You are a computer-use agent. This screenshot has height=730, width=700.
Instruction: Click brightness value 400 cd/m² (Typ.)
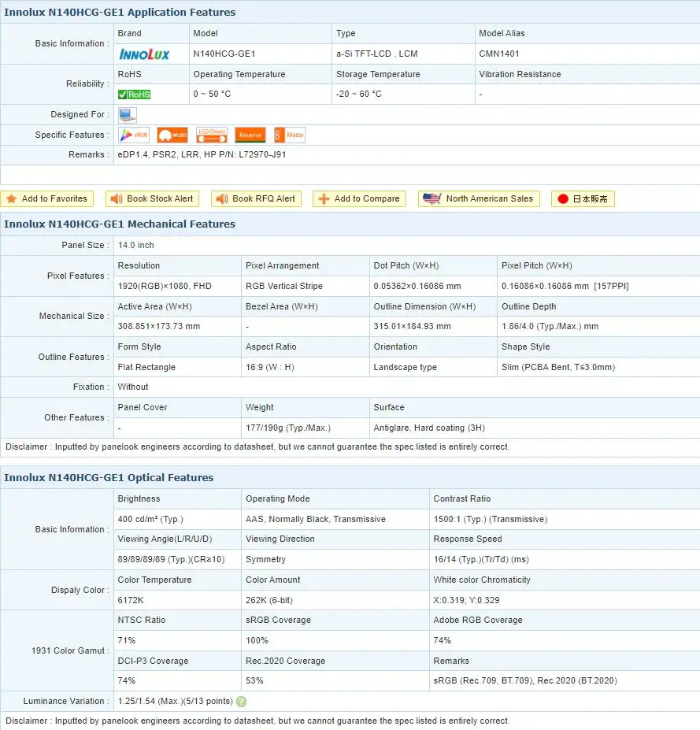click(x=150, y=519)
